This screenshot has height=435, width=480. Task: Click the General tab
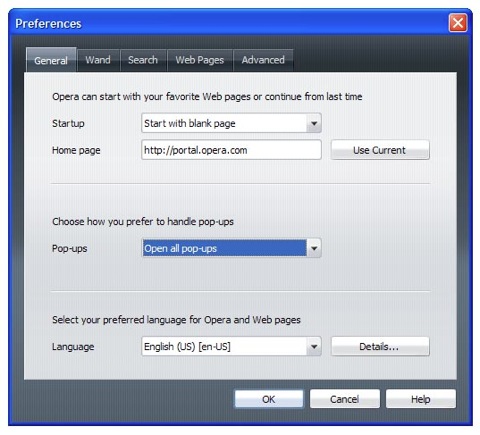(x=51, y=60)
